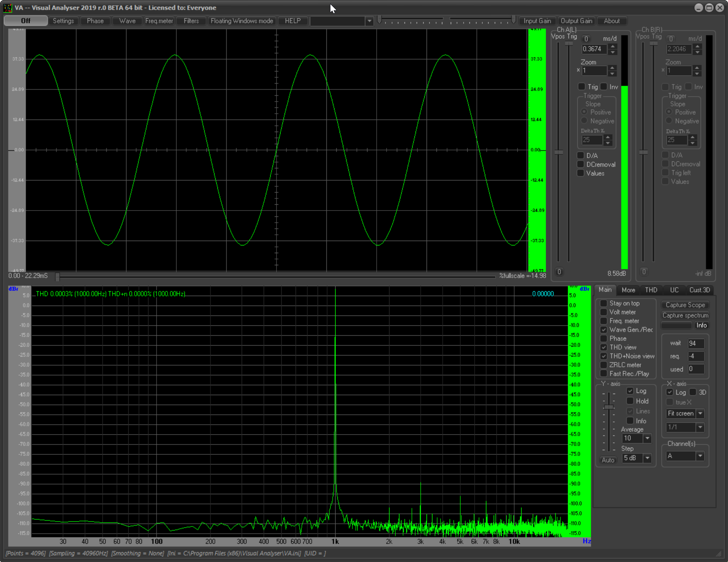The image size is (728, 562).
Task: Open the Filters button
Action: coord(191,21)
